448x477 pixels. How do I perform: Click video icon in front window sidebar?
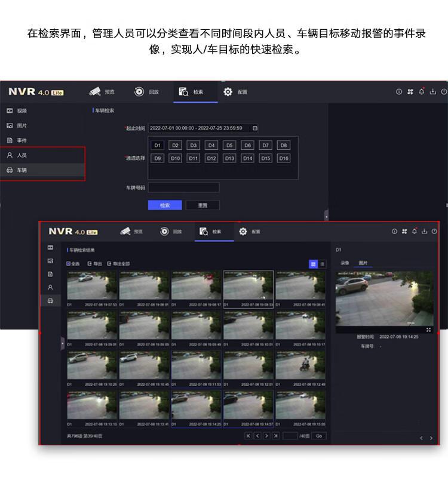(x=51, y=248)
